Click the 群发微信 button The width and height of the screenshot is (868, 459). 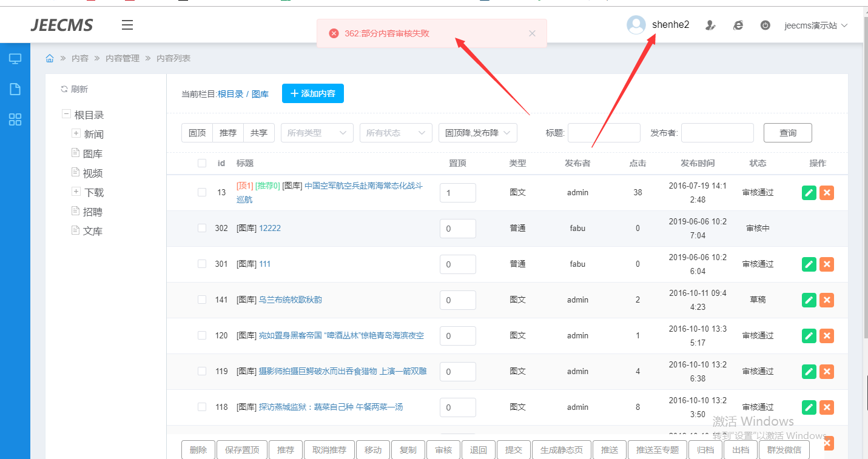tap(784, 450)
